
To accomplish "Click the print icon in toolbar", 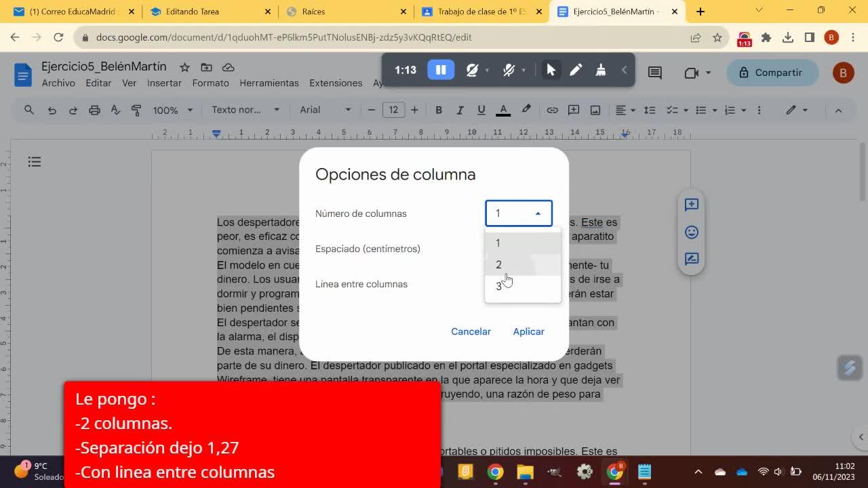I will click(x=94, y=110).
